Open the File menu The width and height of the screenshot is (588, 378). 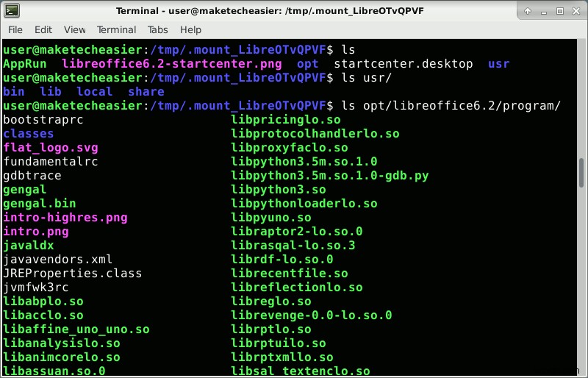click(15, 29)
